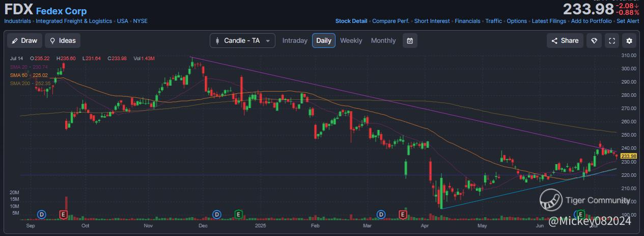
Task: Click Set Alert
Action: click(628, 21)
